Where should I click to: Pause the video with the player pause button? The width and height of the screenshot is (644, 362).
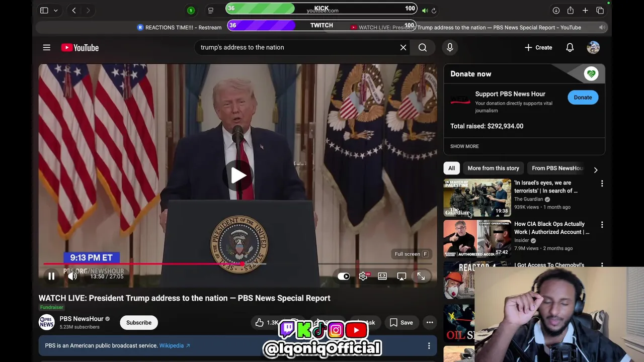click(51, 276)
